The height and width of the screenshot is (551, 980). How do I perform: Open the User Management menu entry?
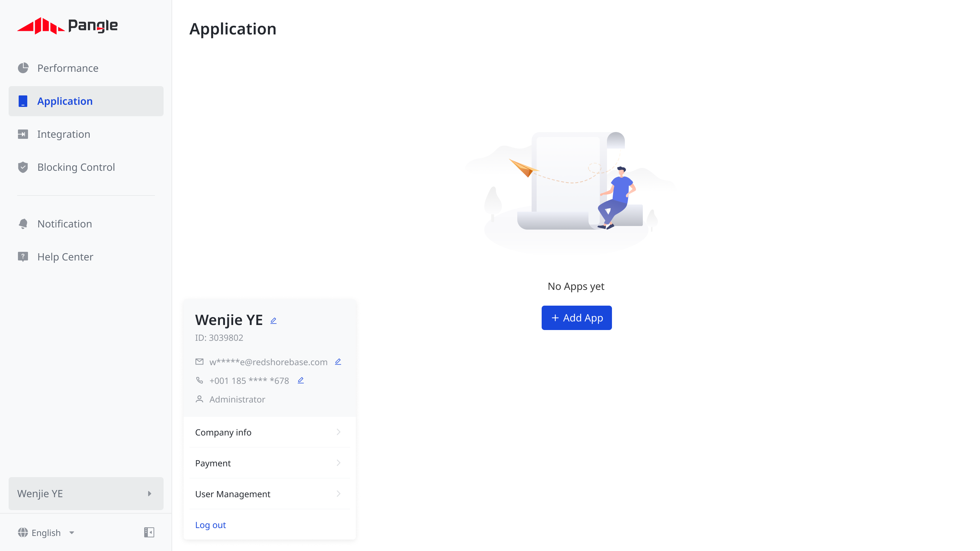coord(270,494)
